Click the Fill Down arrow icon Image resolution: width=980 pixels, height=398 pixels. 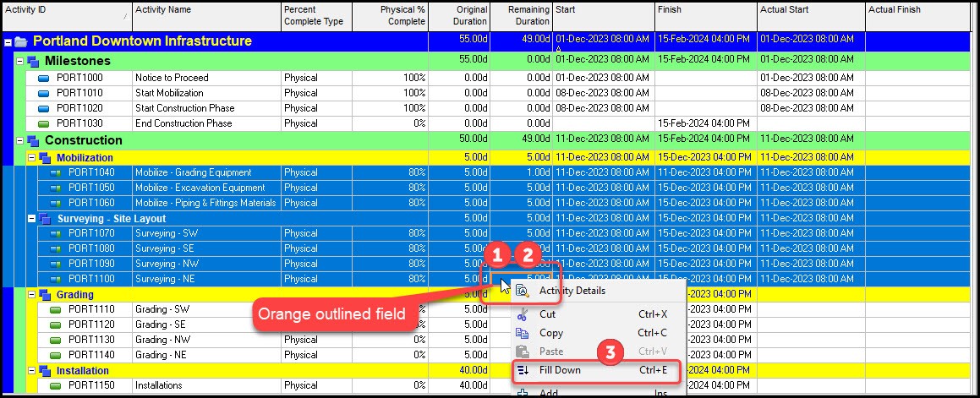pyautogui.click(x=523, y=370)
